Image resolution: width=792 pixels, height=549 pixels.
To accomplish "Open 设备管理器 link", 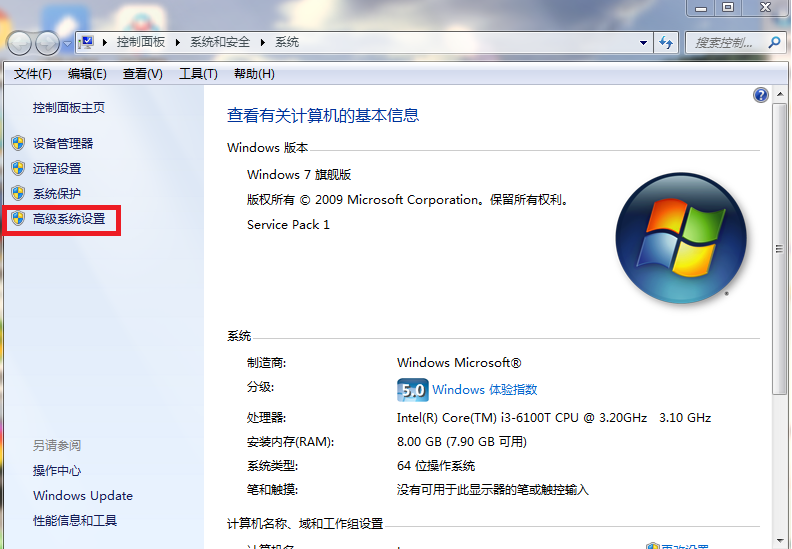I will [63, 143].
